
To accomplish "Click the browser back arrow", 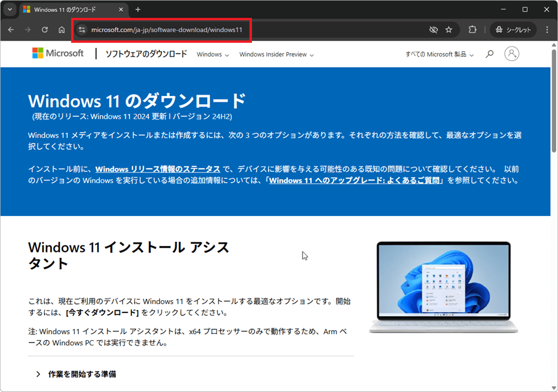I will pos(11,29).
